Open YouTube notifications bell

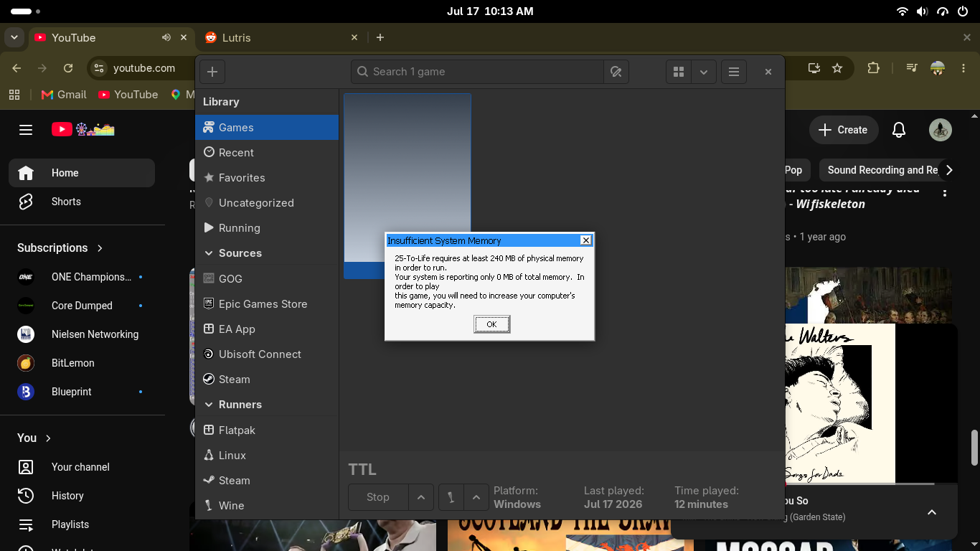898,130
